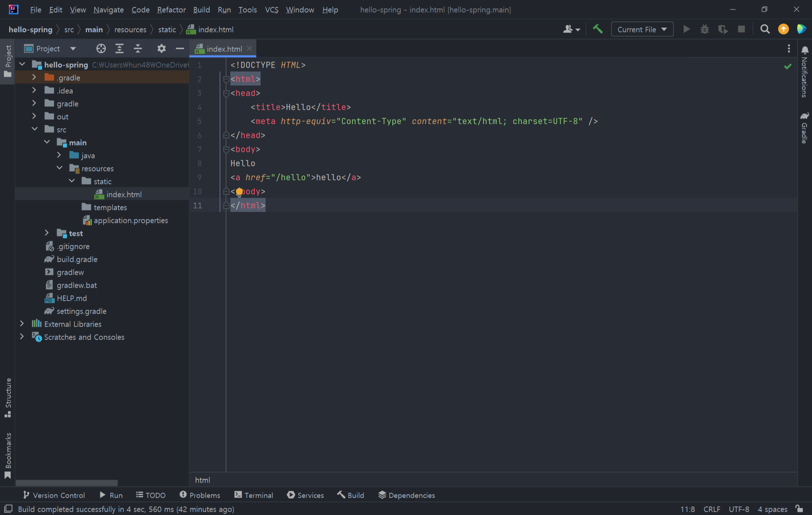The width and height of the screenshot is (812, 515).
Task: Open the Terminal tool window tab
Action: pyautogui.click(x=254, y=495)
